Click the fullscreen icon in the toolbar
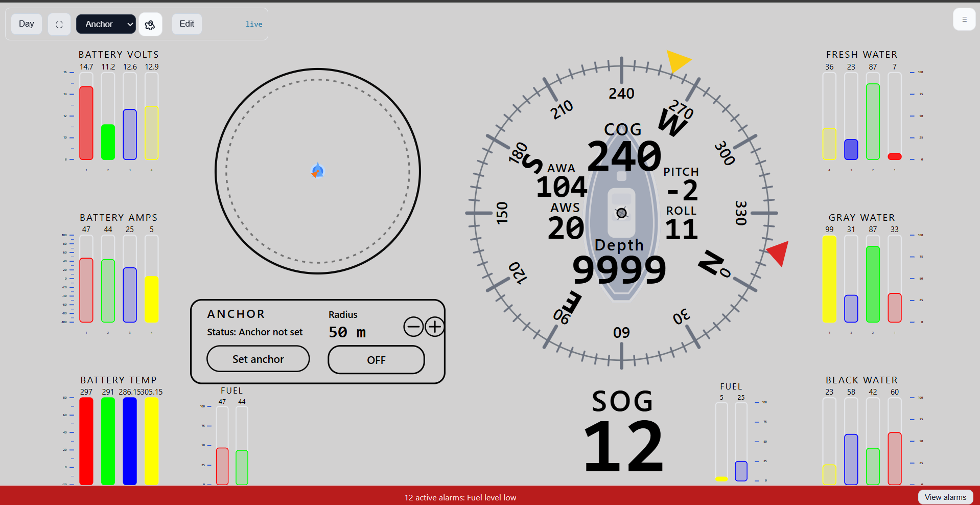The width and height of the screenshot is (980, 505). pos(59,25)
